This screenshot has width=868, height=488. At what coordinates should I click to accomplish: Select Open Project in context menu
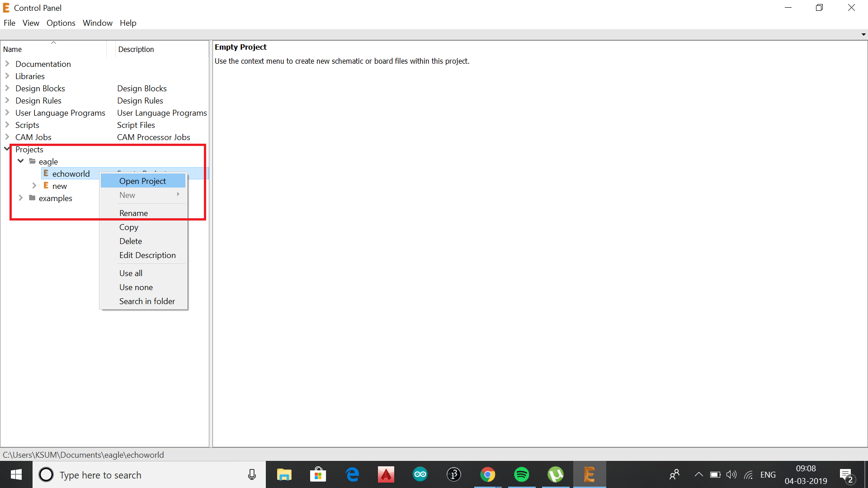click(142, 181)
